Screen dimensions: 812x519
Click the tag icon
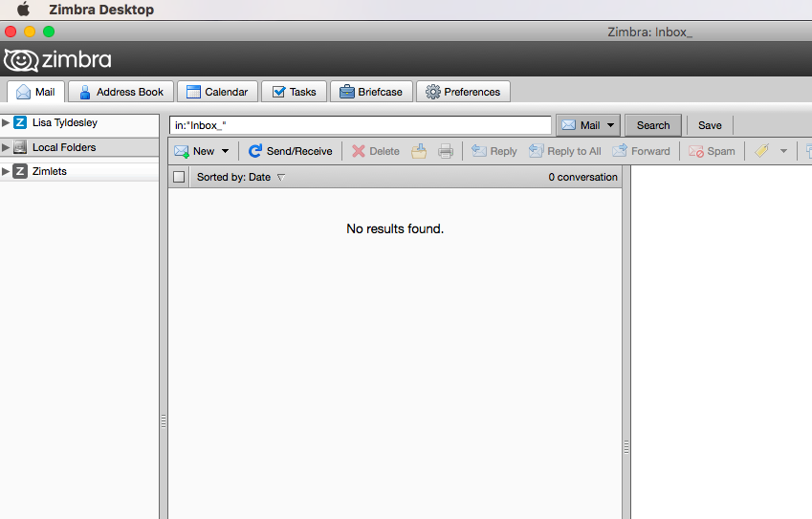(761, 151)
